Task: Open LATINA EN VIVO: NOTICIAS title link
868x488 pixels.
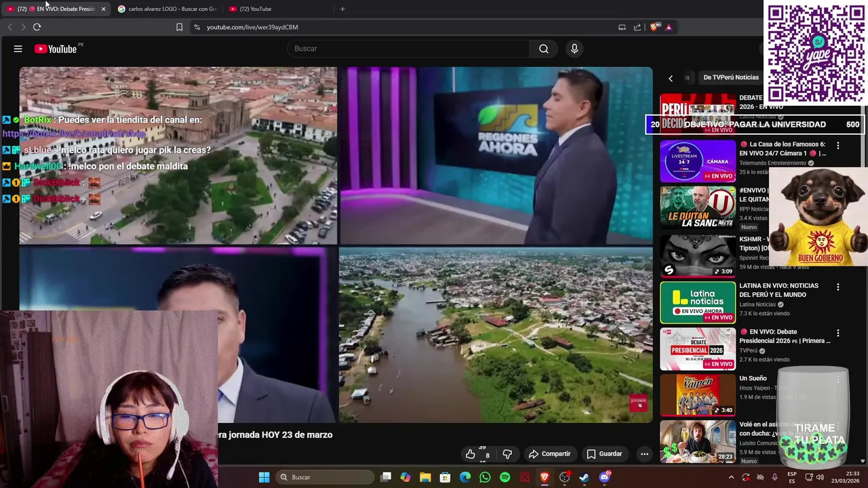Action: coord(778,290)
